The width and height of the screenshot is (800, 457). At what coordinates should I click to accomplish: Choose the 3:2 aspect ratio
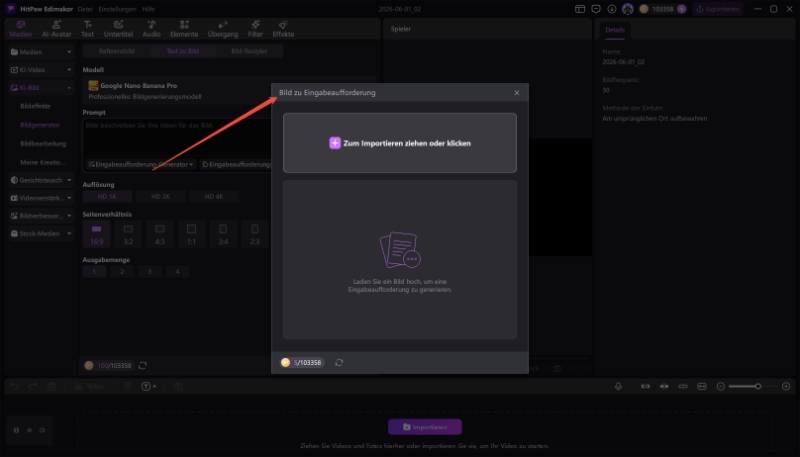pos(128,234)
